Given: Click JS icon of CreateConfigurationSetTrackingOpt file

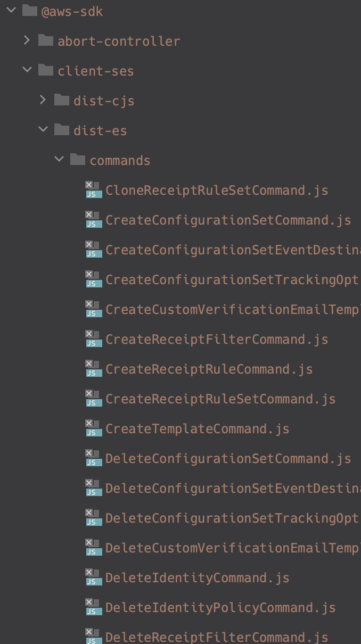Looking at the screenshot, I should [93, 279].
